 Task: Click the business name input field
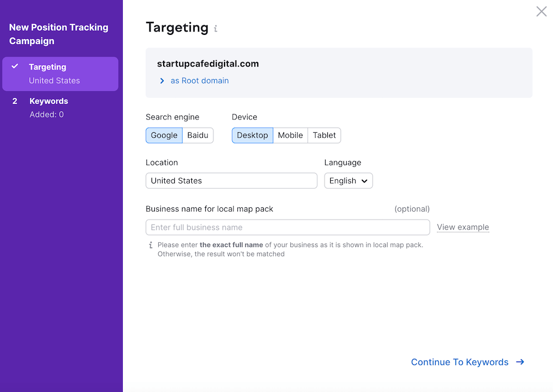pyautogui.click(x=288, y=227)
